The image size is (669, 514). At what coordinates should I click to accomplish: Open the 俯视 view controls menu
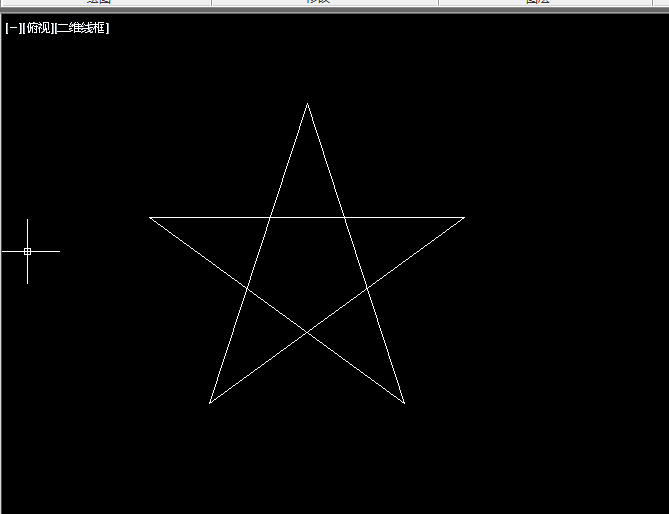tap(38, 28)
